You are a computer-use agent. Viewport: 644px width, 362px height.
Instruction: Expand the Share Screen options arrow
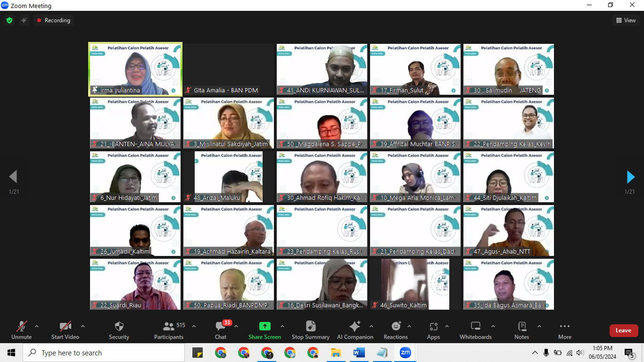pos(282,326)
